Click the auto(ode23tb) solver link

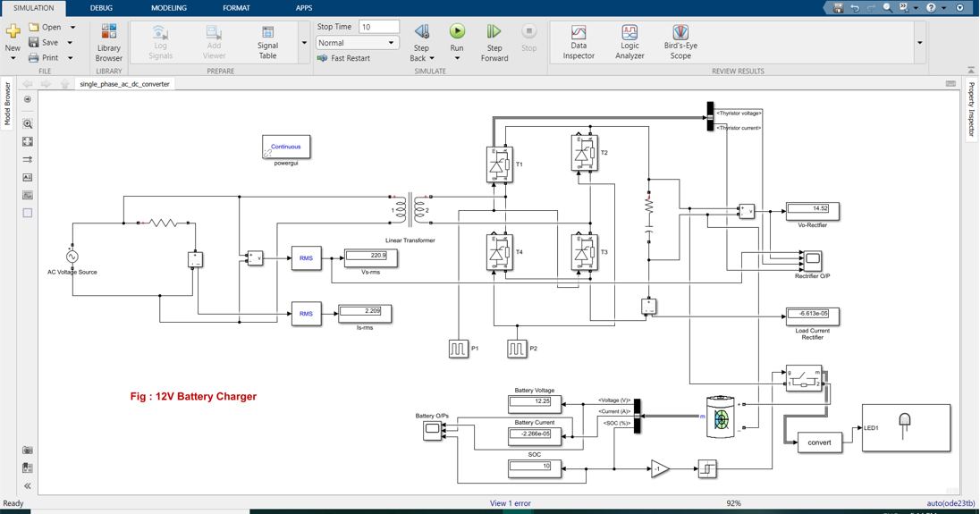pos(950,503)
